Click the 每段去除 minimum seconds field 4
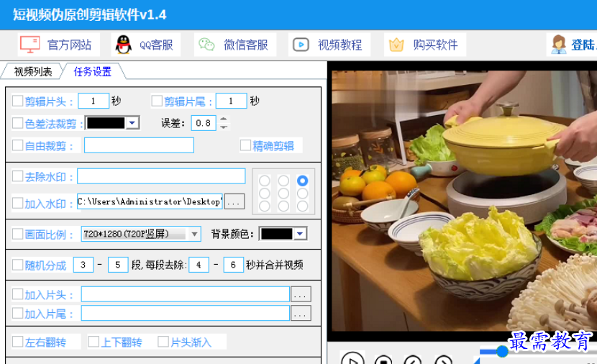The height and width of the screenshot is (364, 597). pyautogui.click(x=199, y=265)
